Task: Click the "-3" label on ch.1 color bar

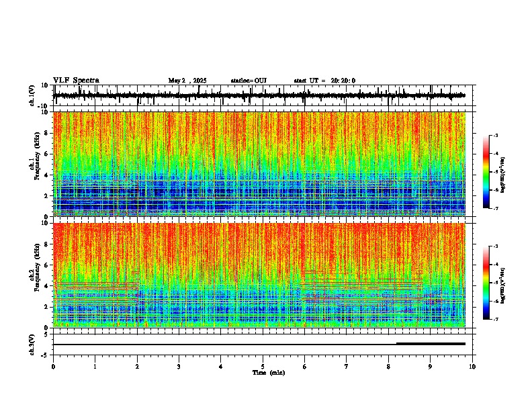Action: 496,135
